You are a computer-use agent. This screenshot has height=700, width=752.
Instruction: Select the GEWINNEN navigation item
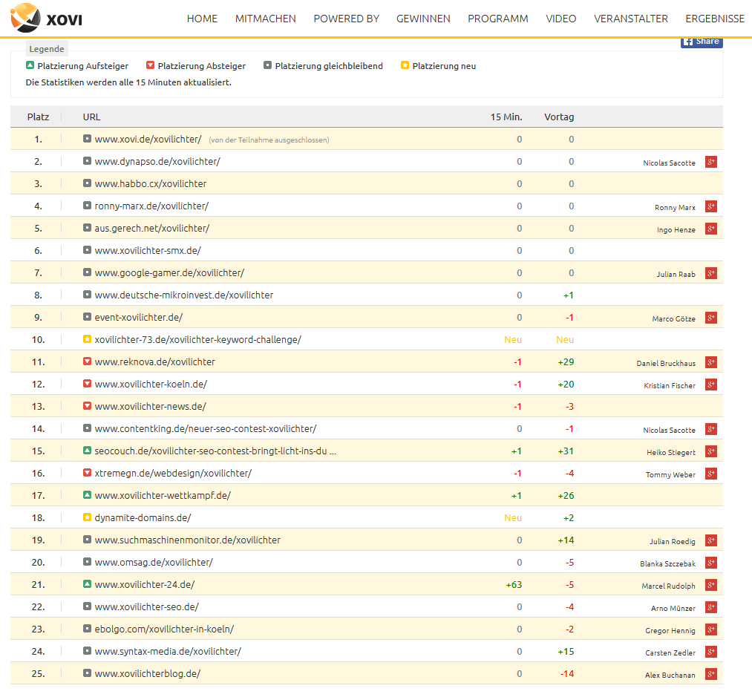coord(423,19)
